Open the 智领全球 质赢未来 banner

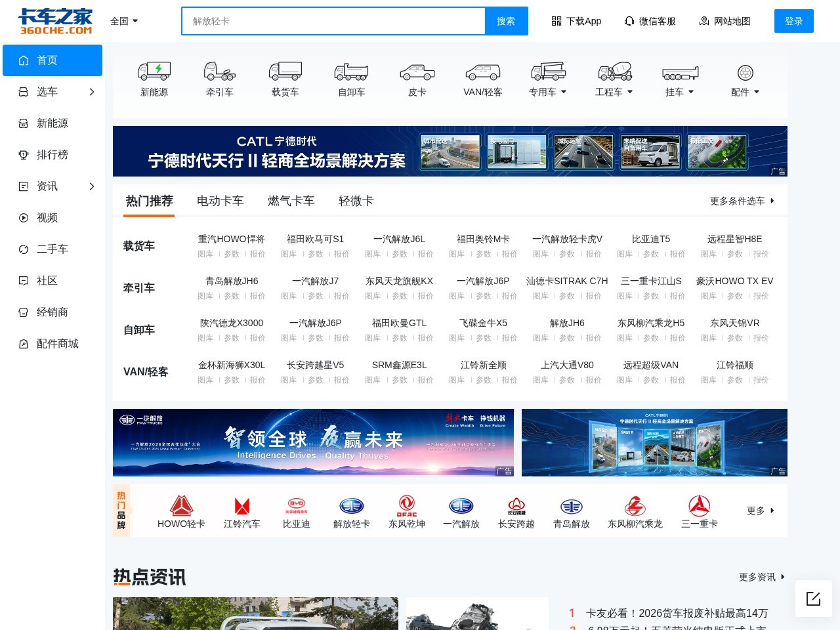314,442
